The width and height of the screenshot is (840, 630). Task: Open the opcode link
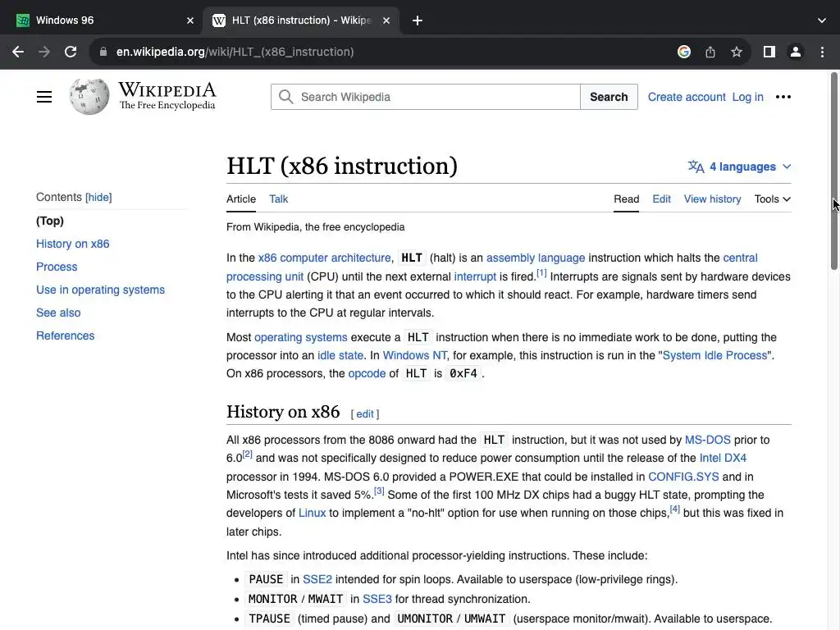pos(367,374)
